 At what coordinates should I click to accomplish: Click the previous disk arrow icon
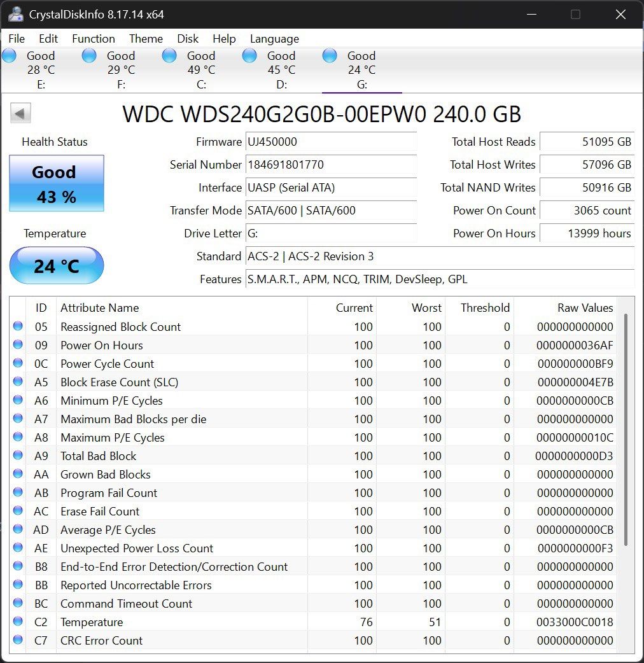(20, 114)
